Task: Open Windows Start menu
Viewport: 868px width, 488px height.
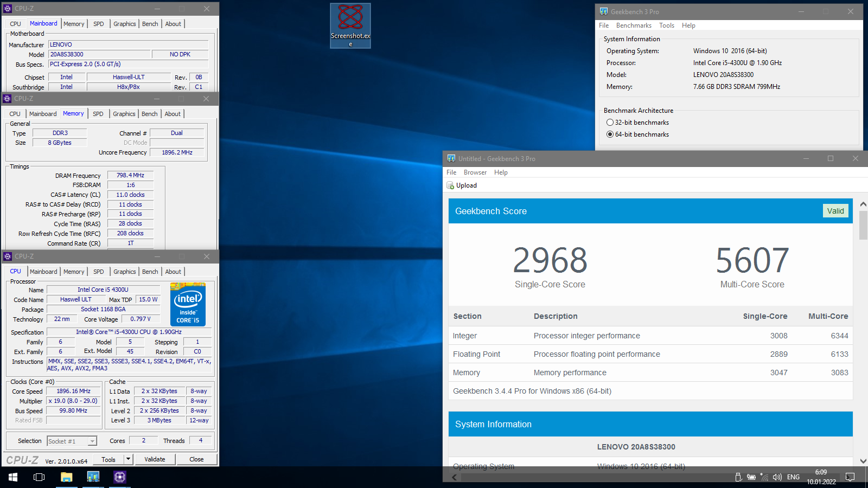Action: coord(13,477)
